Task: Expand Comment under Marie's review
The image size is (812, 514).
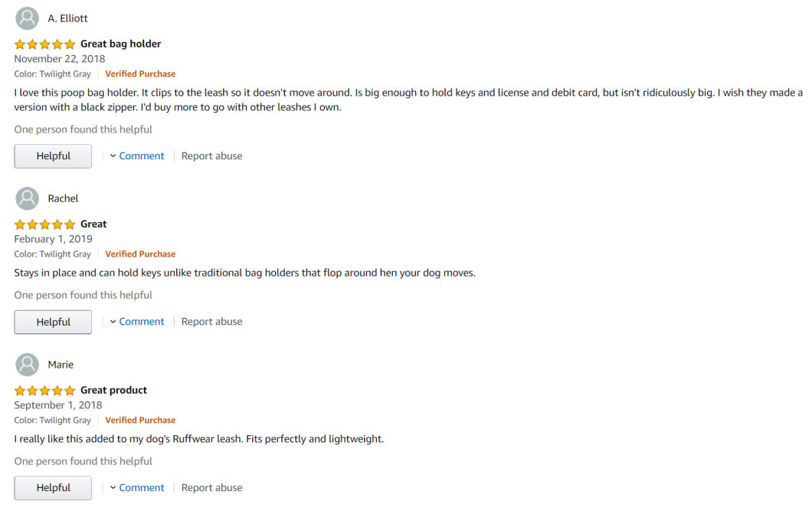Action: (x=137, y=488)
